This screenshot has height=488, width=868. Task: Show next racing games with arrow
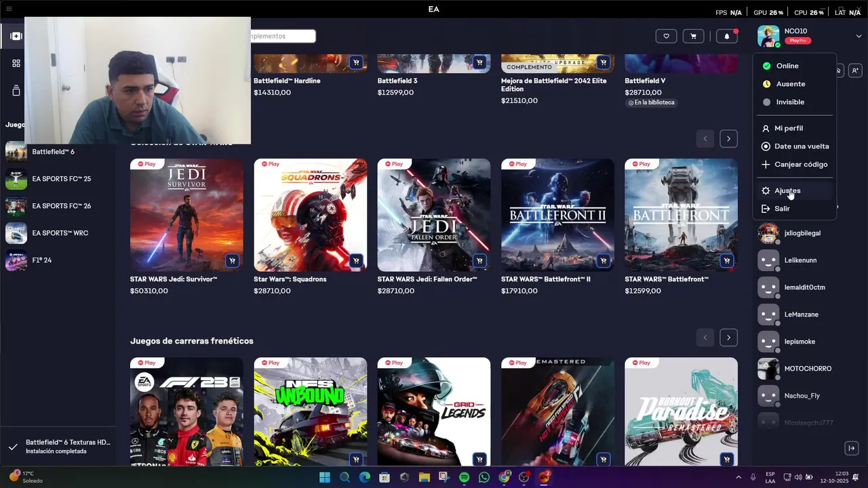728,338
